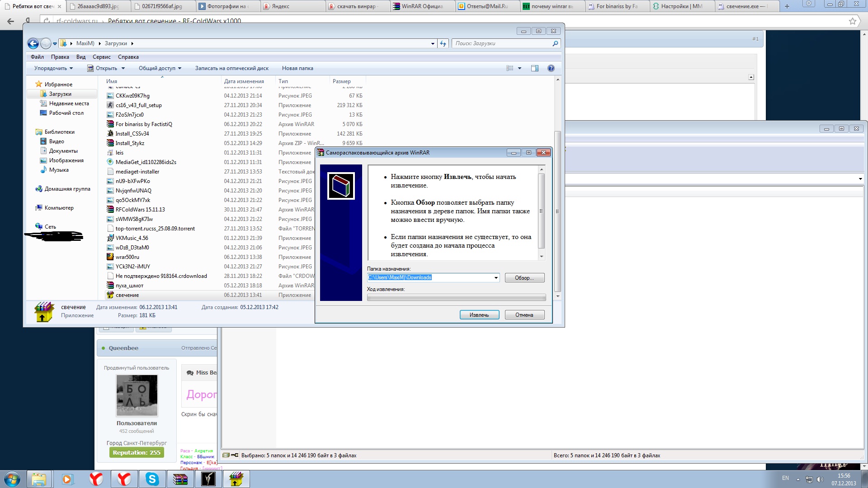The height and width of the screenshot is (488, 868).
Task: Click the Explorer search field Поиск: Загрузки
Action: 502,43
